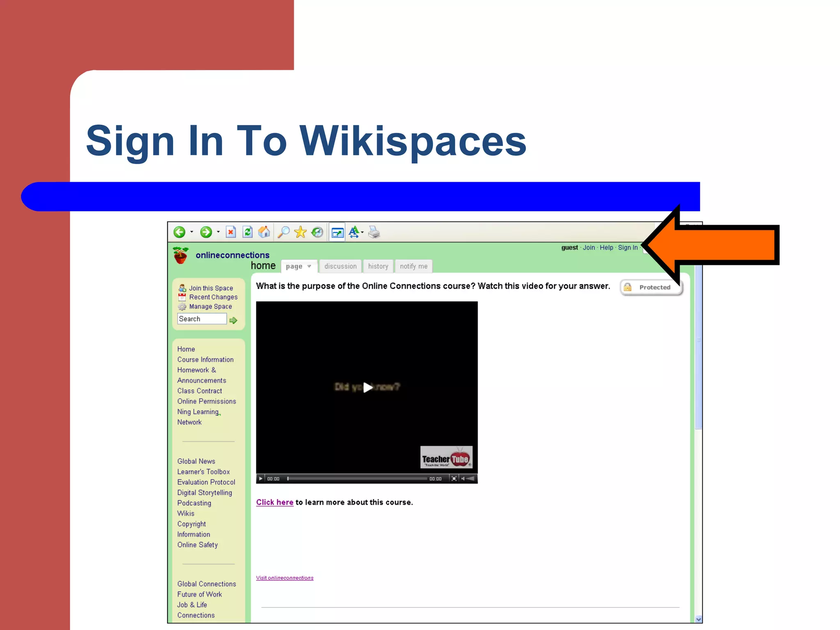The height and width of the screenshot is (630, 840).
Task: Switch to the discussion tab
Action: click(x=340, y=266)
